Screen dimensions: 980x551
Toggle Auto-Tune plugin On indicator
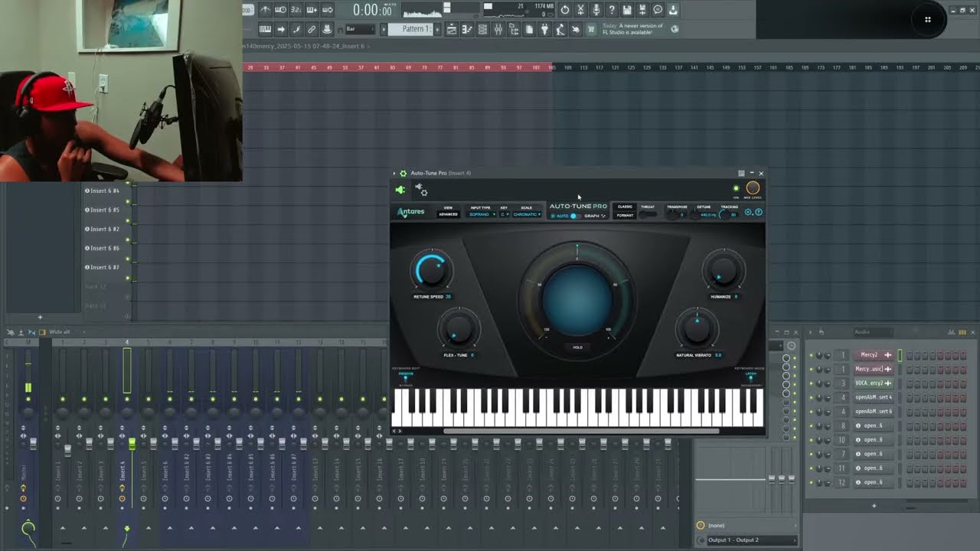[x=737, y=188]
